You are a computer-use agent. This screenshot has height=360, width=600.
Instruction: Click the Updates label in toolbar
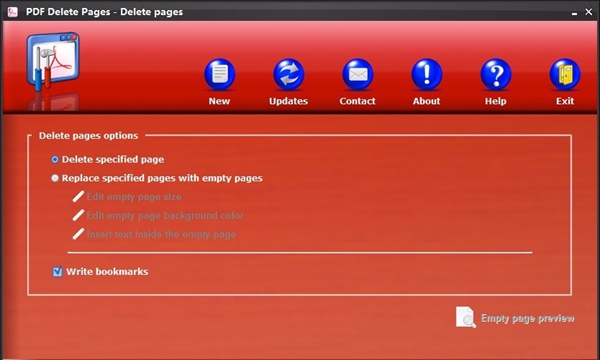[289, 101]
